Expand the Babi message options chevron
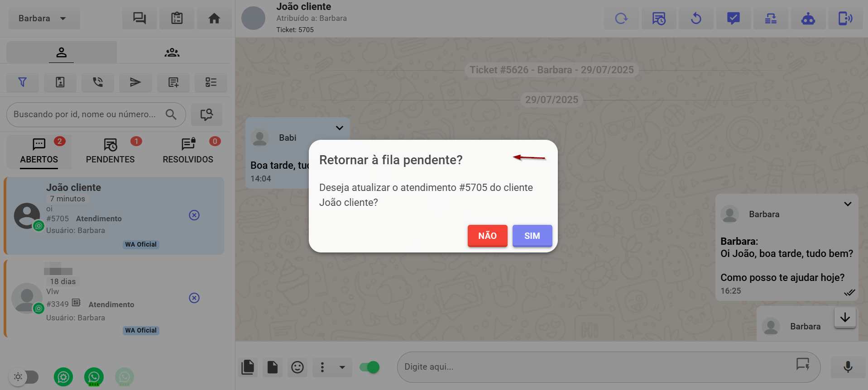The image size is (868, 390). point(339,128)
